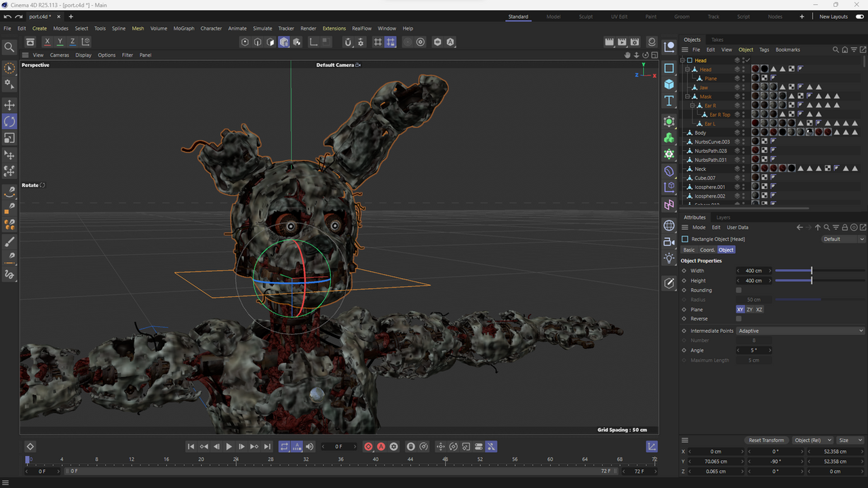Open the Coord. tab in Attributes
Viewport: 868px width, 488px height.
[x=707, y=250]
